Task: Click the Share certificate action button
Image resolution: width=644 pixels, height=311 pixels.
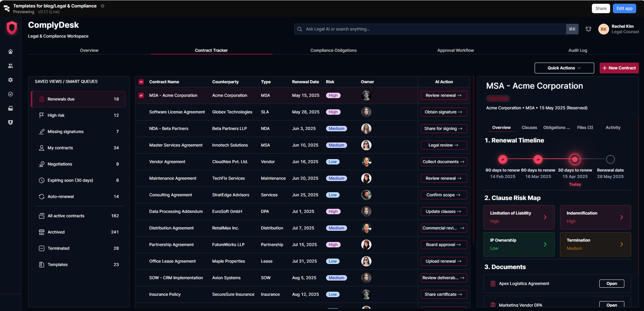Action: pyautogui.click(x=444, y=294)
